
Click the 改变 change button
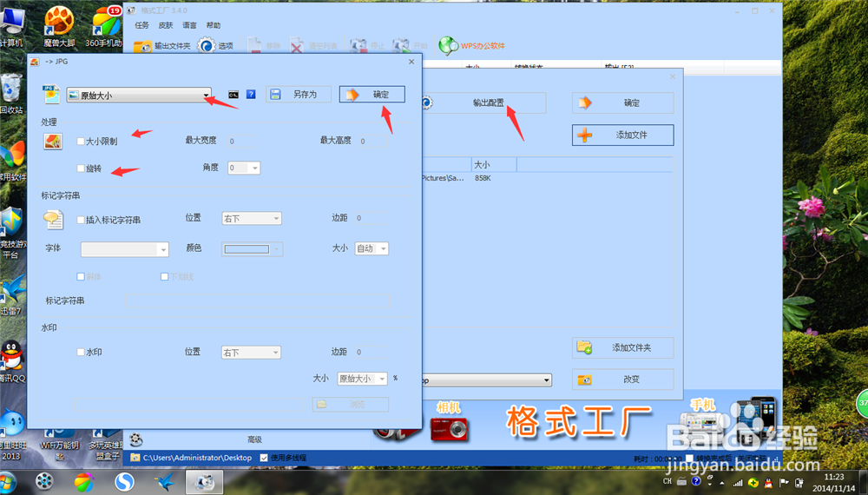(x=622, y=379)
